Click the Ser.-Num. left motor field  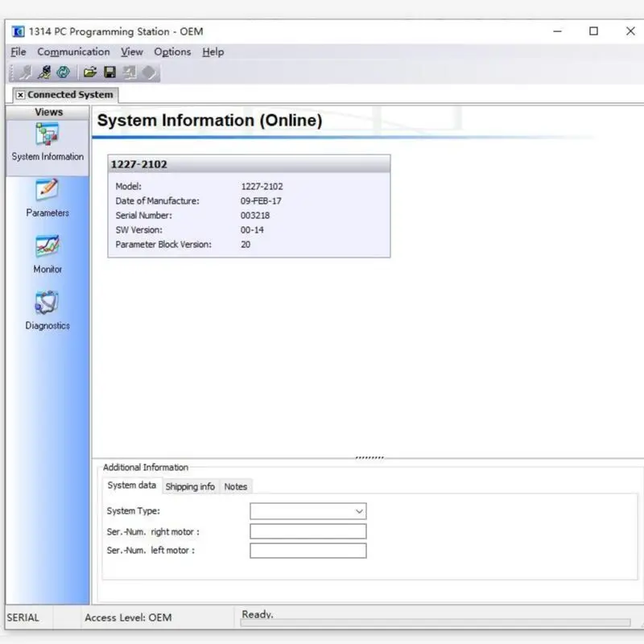308,551
